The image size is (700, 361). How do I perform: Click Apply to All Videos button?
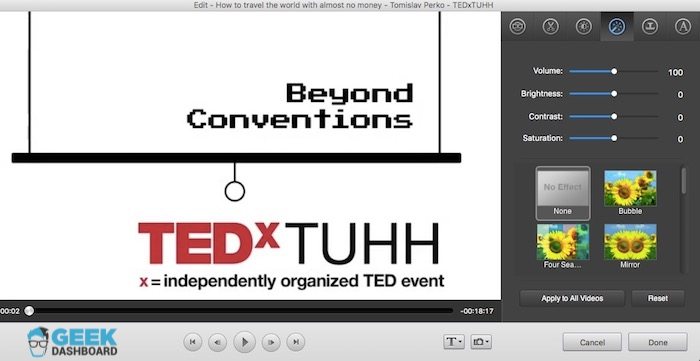[x=572, y=298]
